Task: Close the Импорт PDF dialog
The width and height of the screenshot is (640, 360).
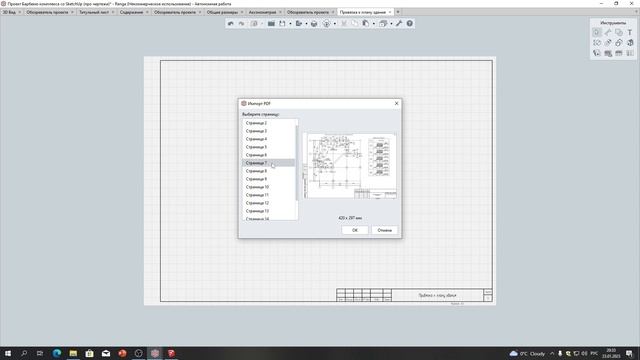Action: point(396,104)
